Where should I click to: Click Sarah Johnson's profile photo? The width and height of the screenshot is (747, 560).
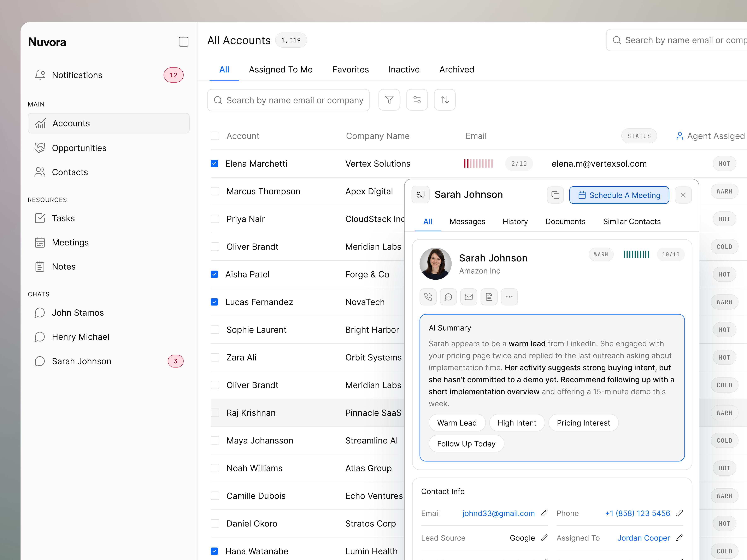435,264
